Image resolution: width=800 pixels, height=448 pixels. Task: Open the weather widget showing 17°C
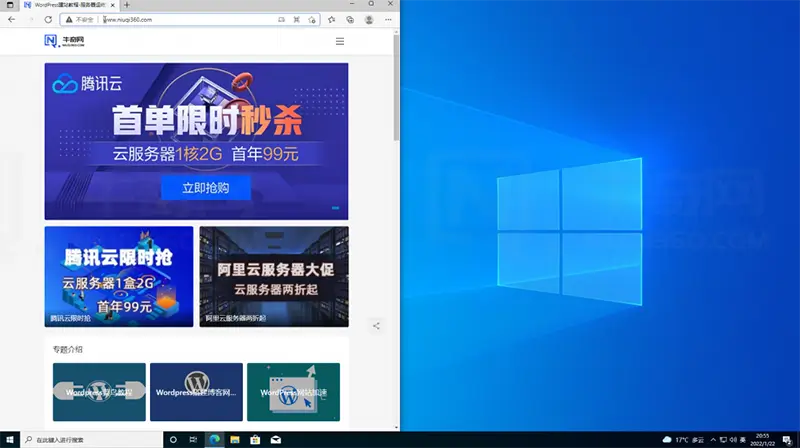(x=683, y=439)
